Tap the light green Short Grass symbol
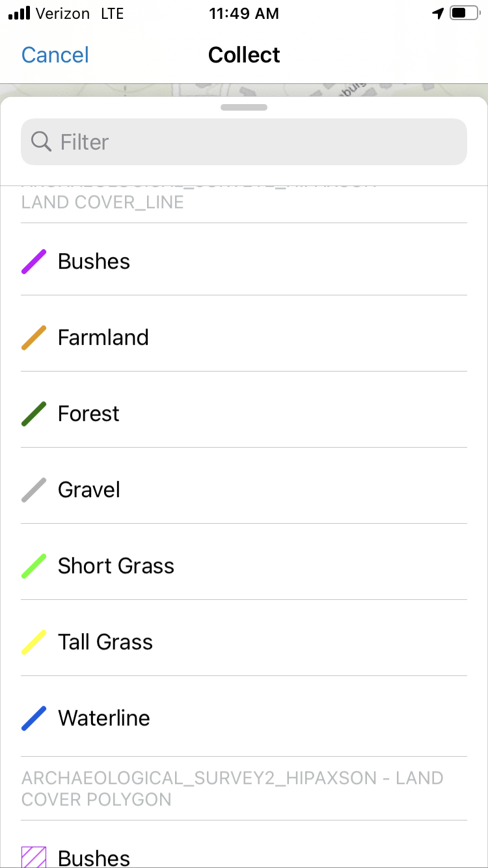The height and width of the screenshot is (868, 488). (x=34, y=566)
